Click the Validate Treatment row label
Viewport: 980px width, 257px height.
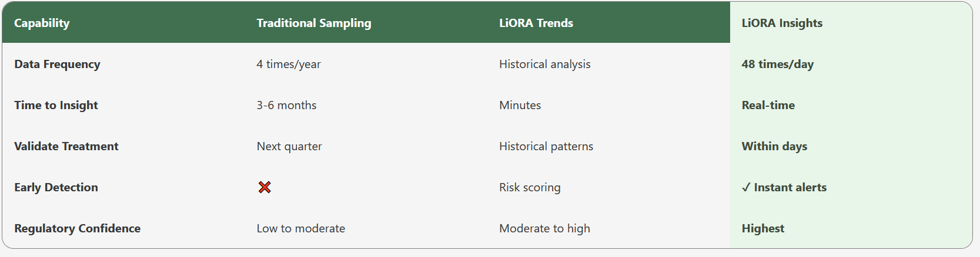click(x=66, y=146)
